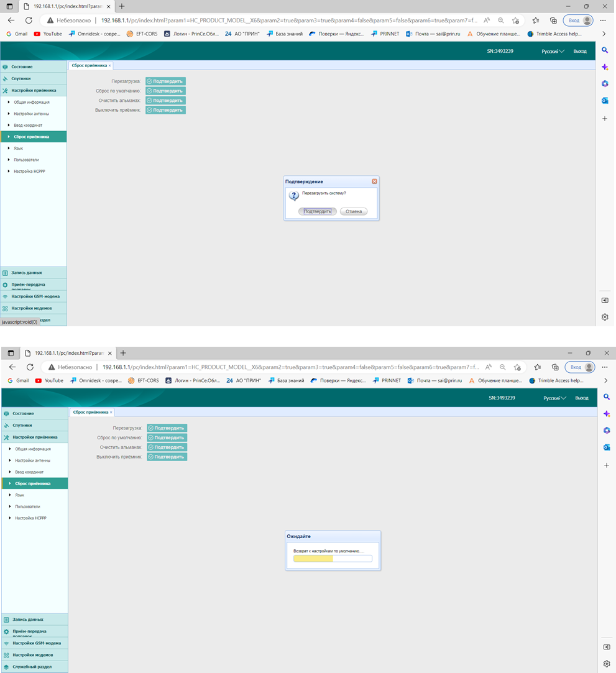In lower window, click the Edge sidebar hide-panel icon
The height and width of the screenshot is (673, 616).
607,647
